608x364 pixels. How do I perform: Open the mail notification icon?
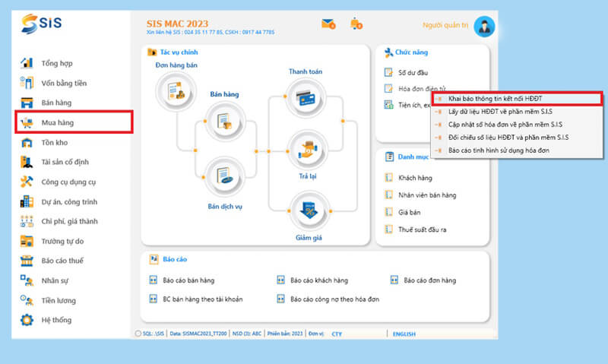(328, 24)
